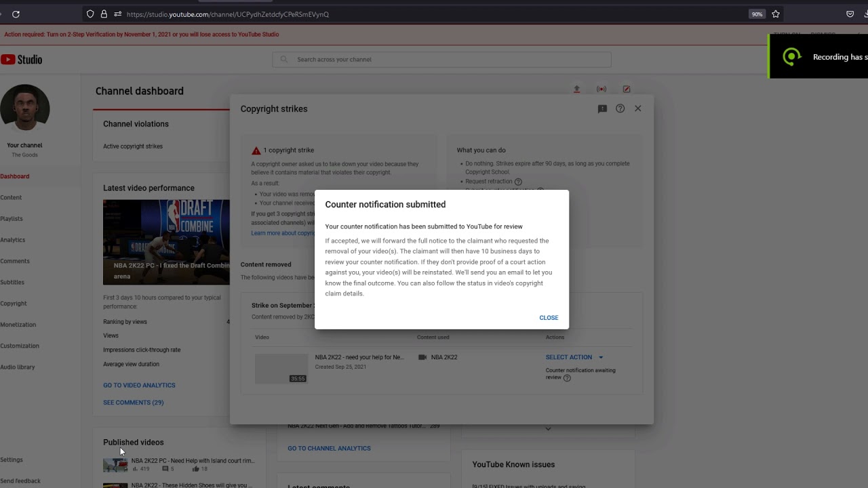Click the 2-Step Verification action required banner
868x488 pixels.
pos(142,35)
